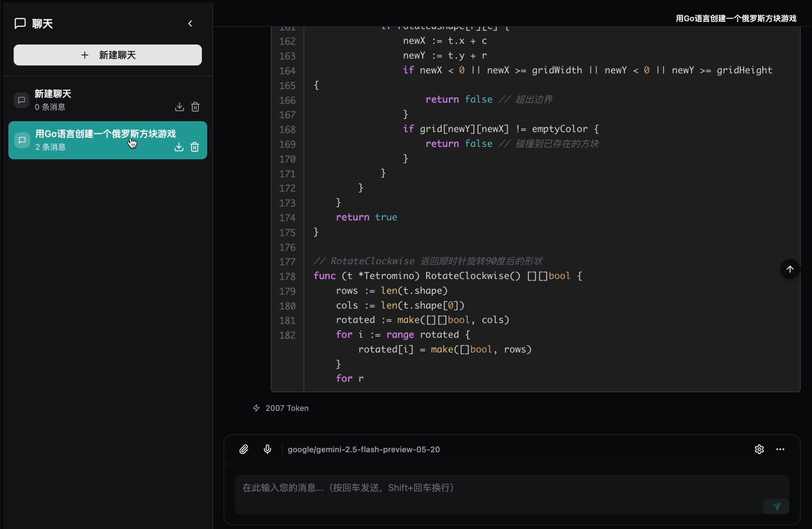This screenshot has width=812, height=529.
Task: Click chat bubble icon of 新建聊天 row
Action: 22,100
